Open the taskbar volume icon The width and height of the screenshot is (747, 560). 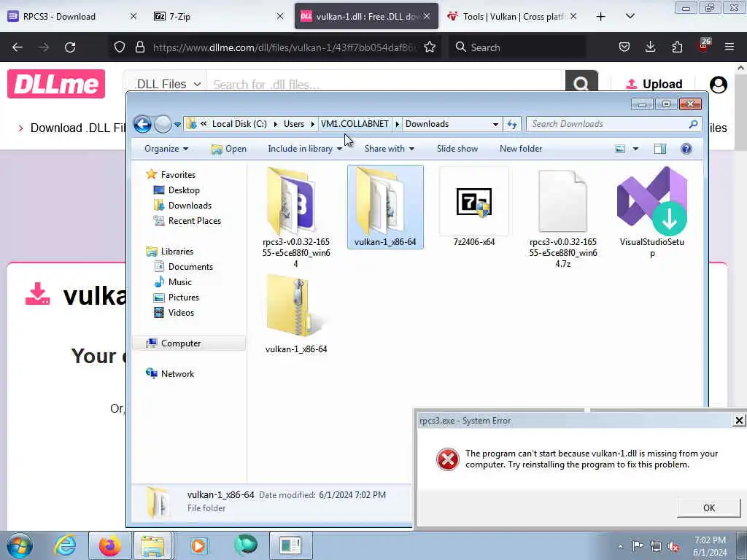tap(673, 547)
